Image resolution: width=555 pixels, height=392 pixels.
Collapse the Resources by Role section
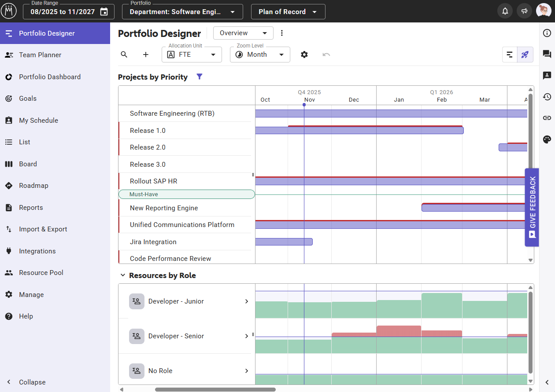(x=123, y=275)
